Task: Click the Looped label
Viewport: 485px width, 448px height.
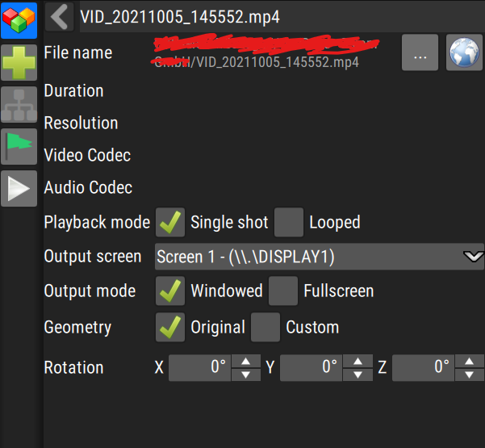Action: 335,223
